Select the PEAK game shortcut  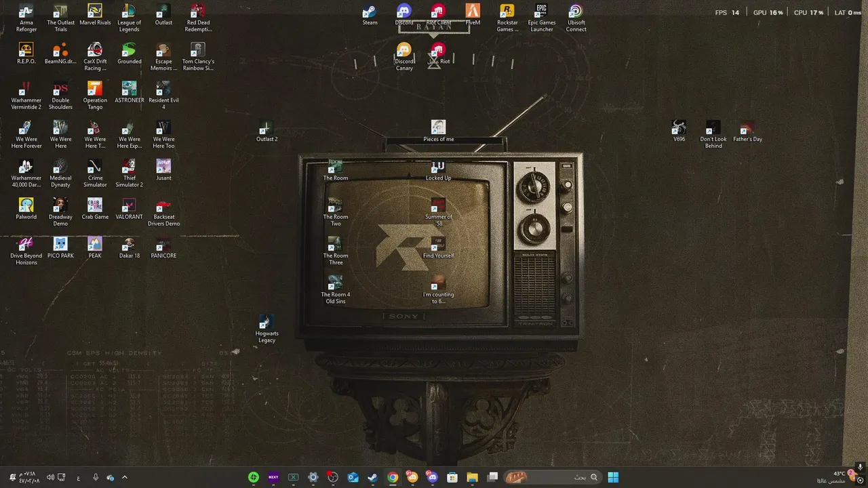pyautogui.click(x=95, y=248)
